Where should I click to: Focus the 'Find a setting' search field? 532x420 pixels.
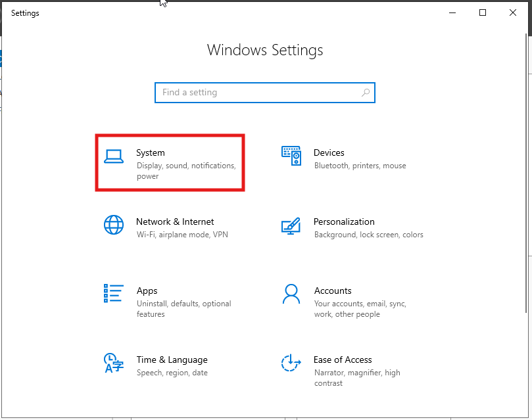(x=260, y=93)
